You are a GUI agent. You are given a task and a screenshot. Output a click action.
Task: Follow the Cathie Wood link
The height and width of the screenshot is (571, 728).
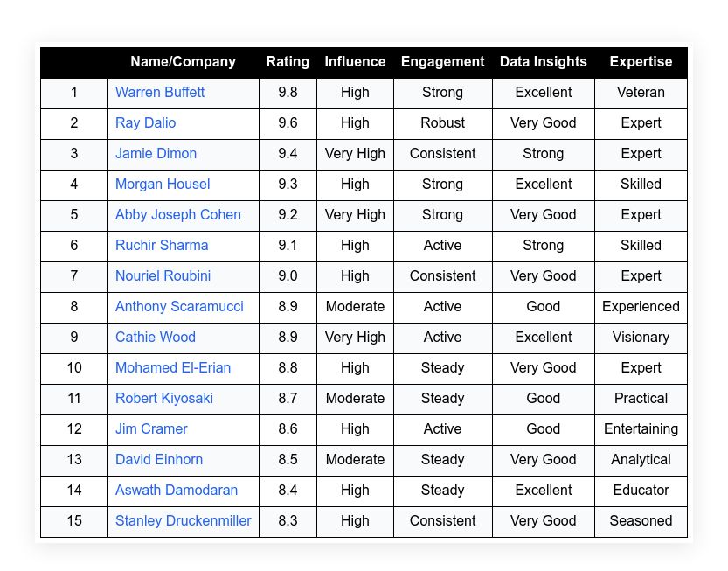[155, 337]
